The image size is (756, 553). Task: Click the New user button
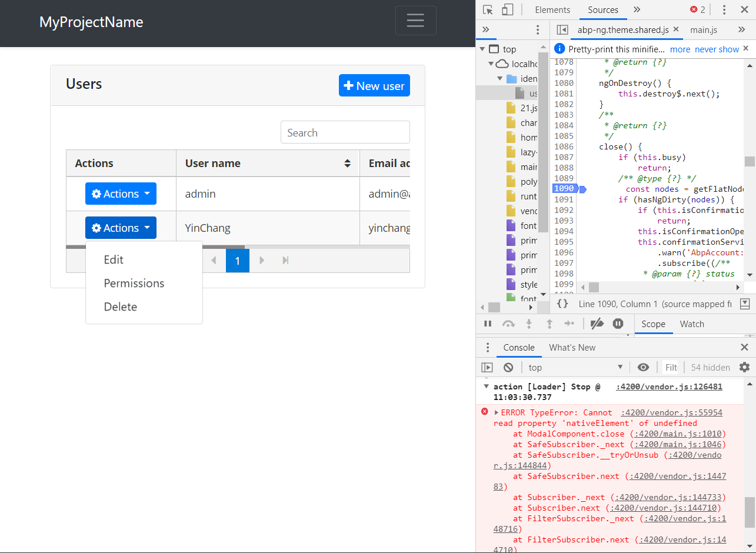[x=374, y=85]
